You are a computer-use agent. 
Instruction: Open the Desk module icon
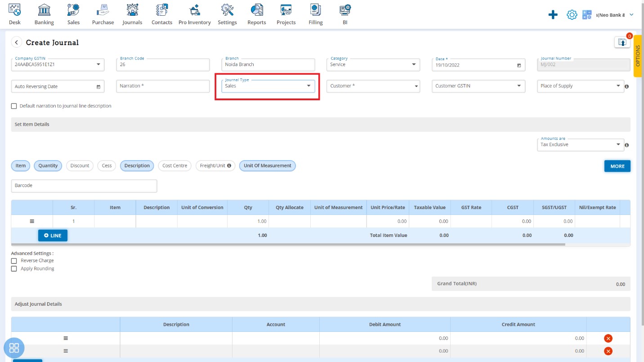(15, 9)
